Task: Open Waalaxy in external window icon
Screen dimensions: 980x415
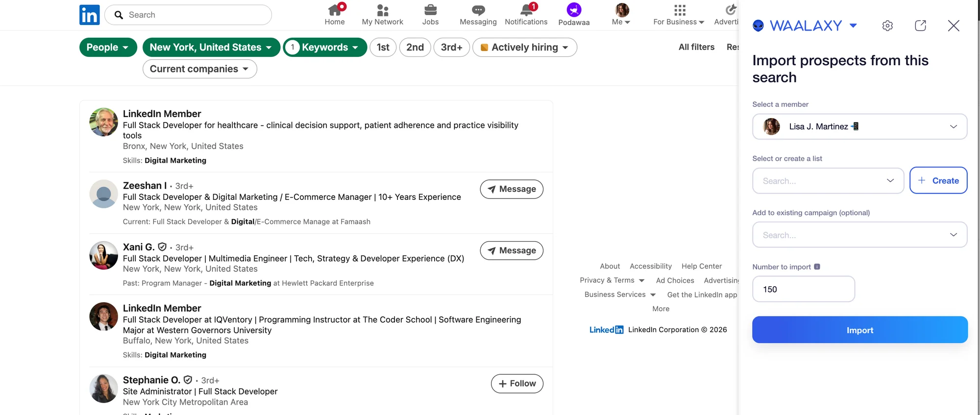Action: pyautogui.click(x=920, y=26)
